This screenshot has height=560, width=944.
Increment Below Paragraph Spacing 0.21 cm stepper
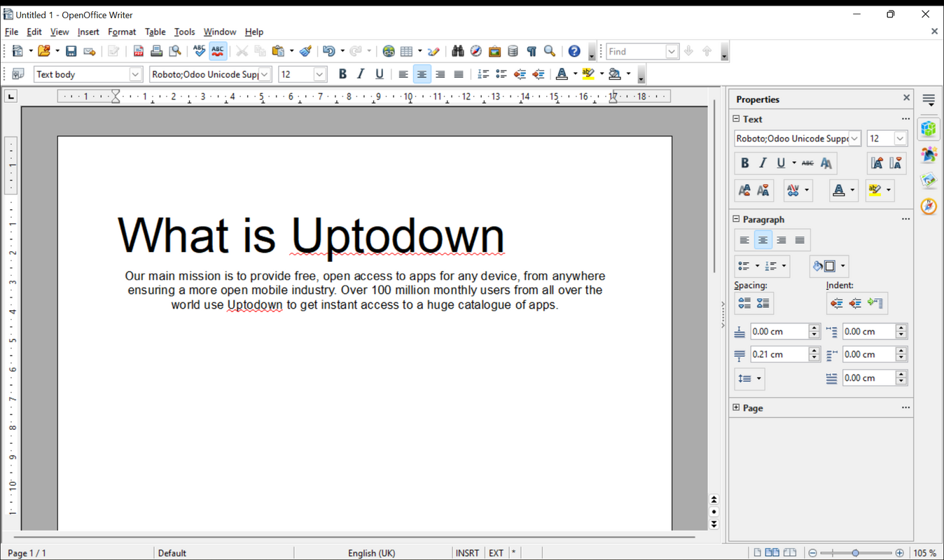tap(814, 351)
